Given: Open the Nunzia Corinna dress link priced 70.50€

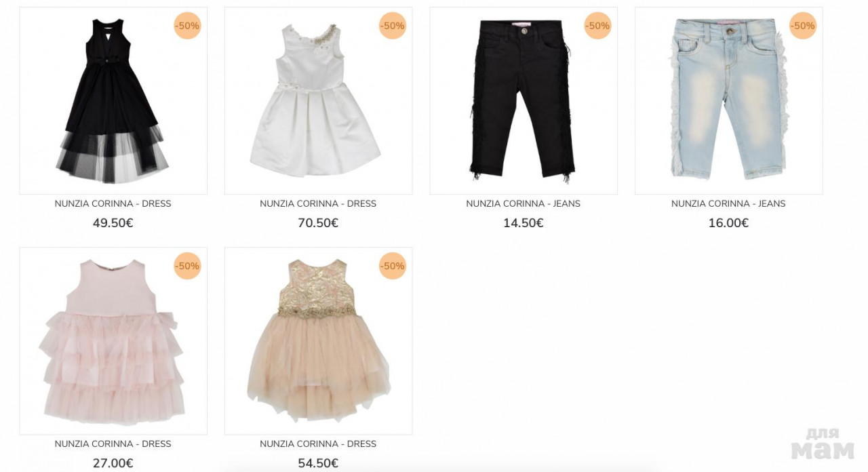Looking at the screenshot, I should point(318,203).
